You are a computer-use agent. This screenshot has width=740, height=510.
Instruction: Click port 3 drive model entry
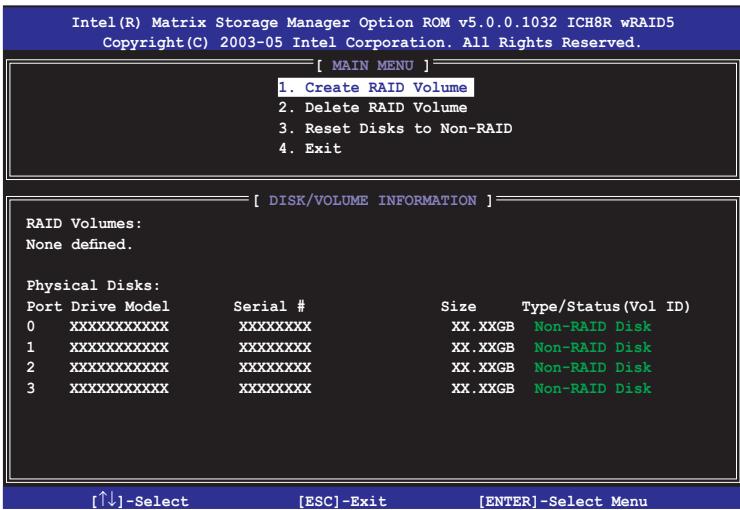pyautogui.click(x=119, y=388)
